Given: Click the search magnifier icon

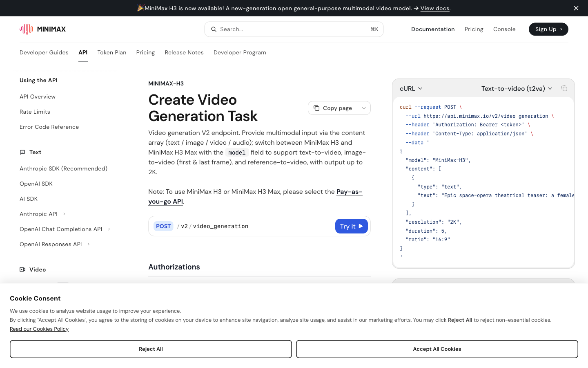Looking at the screenshot, I should (x=214, y=29).
